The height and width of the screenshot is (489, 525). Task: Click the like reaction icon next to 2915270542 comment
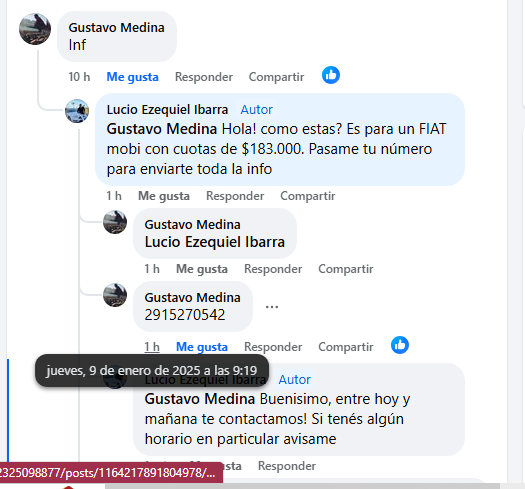tap(400, 345)
